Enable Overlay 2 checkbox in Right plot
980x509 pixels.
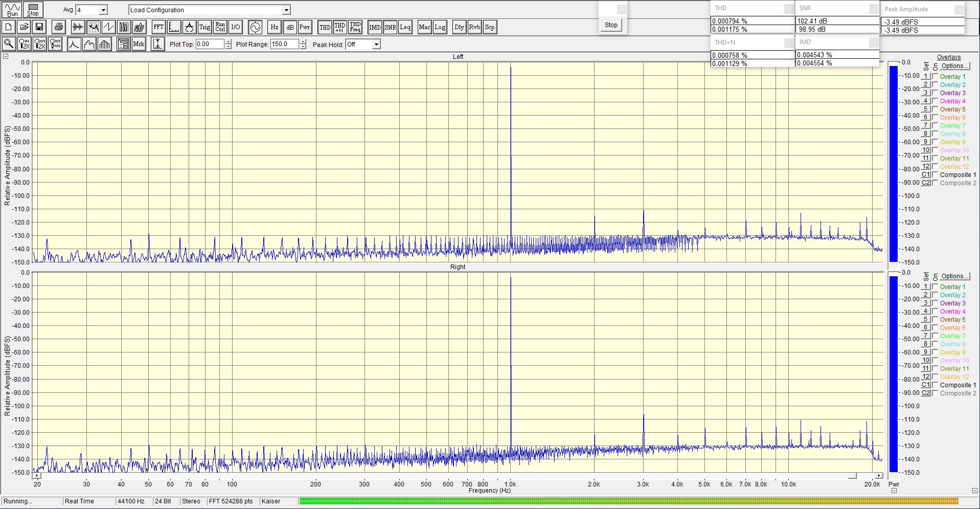[935, 295]
